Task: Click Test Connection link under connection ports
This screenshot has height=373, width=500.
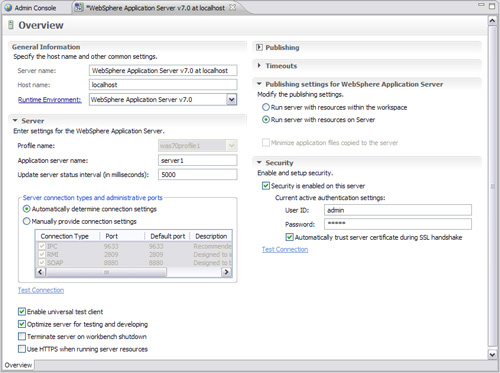Action: click(x=41, y=290)
